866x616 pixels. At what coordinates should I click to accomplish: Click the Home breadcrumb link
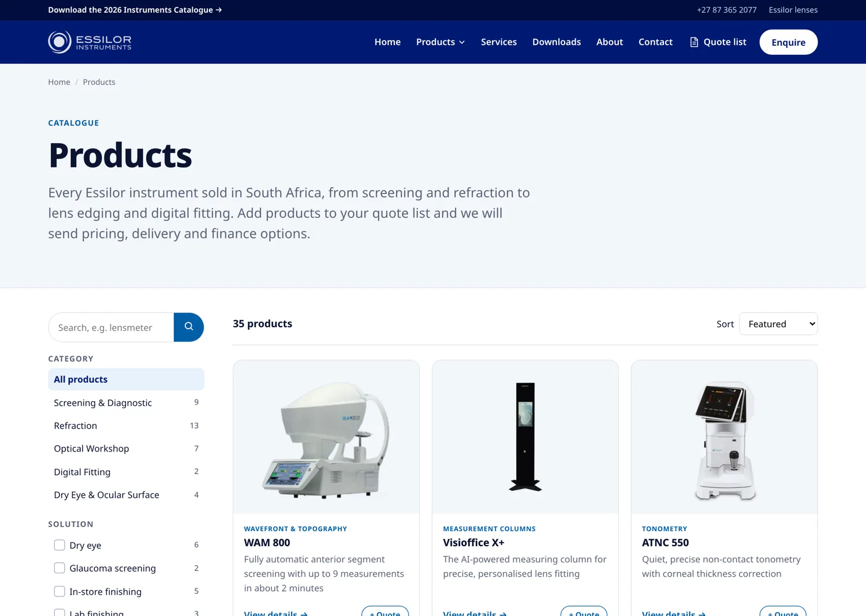click(x=59, y=82)
